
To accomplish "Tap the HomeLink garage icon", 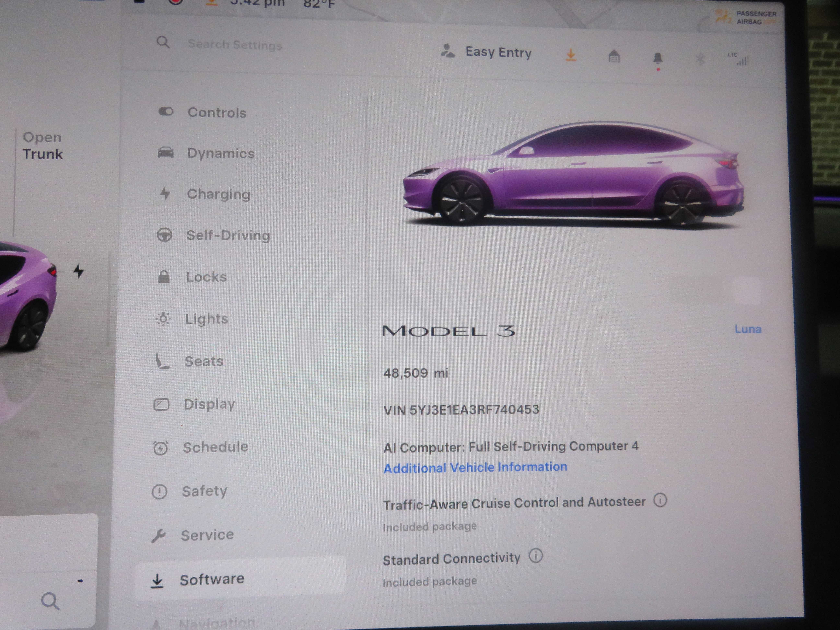I will coord(614,56).
